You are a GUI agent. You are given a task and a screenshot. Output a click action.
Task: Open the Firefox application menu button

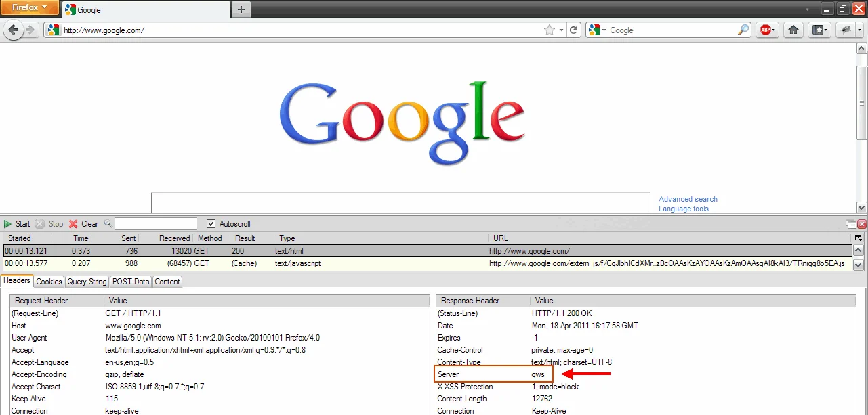point(28,7)
